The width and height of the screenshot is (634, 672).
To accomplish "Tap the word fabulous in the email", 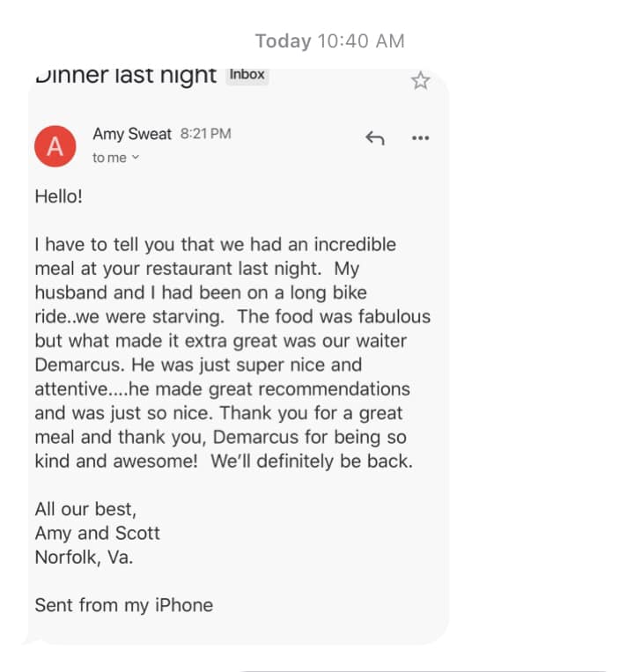I will click(394, 317).
